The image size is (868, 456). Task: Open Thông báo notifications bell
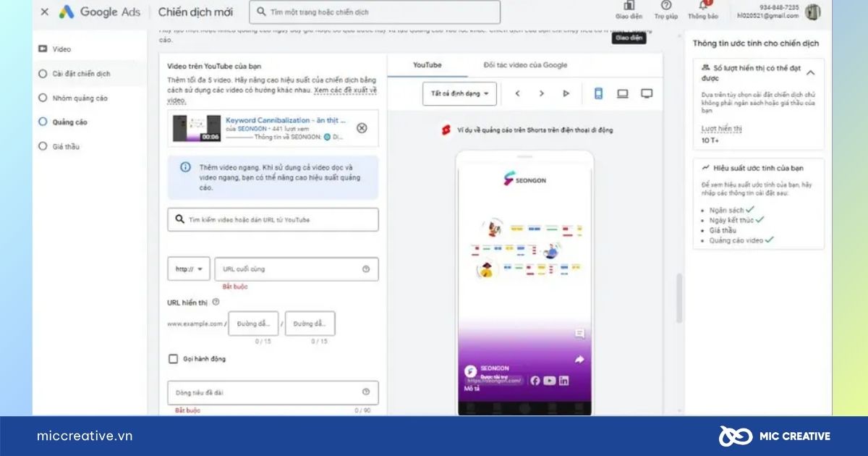coord(703,12)
